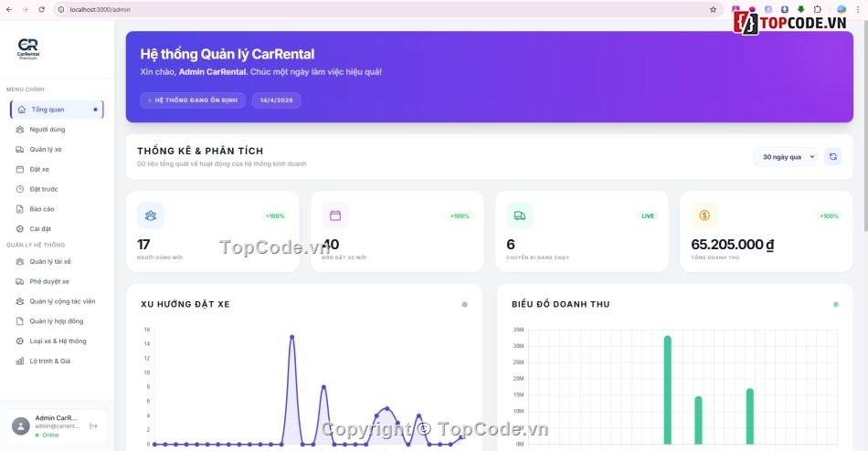Click the Người dùng mới label
The height and width of the screenshot is (451, 868).
160,257
